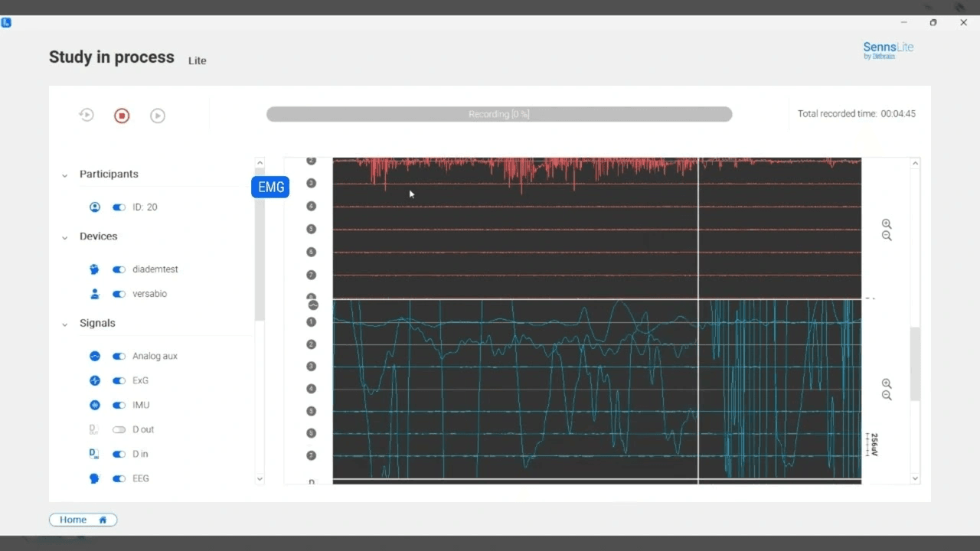Click the Recording progress bar
The image size is (980, 551).
pyautogui.click(x=499, y=113)
